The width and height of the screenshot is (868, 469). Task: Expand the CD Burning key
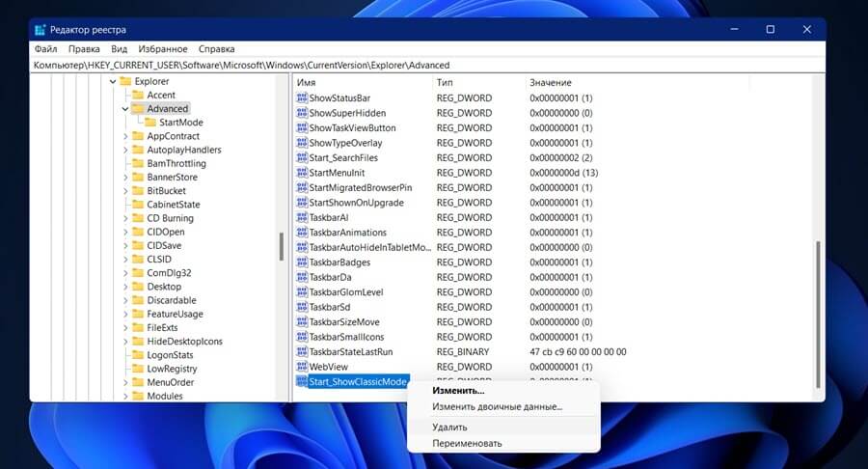coord(125,218)
